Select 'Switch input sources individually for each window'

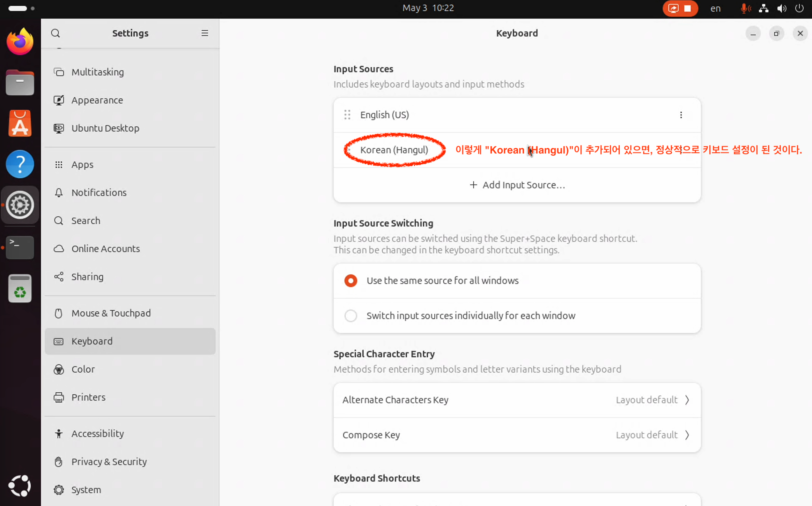point(351,316)
